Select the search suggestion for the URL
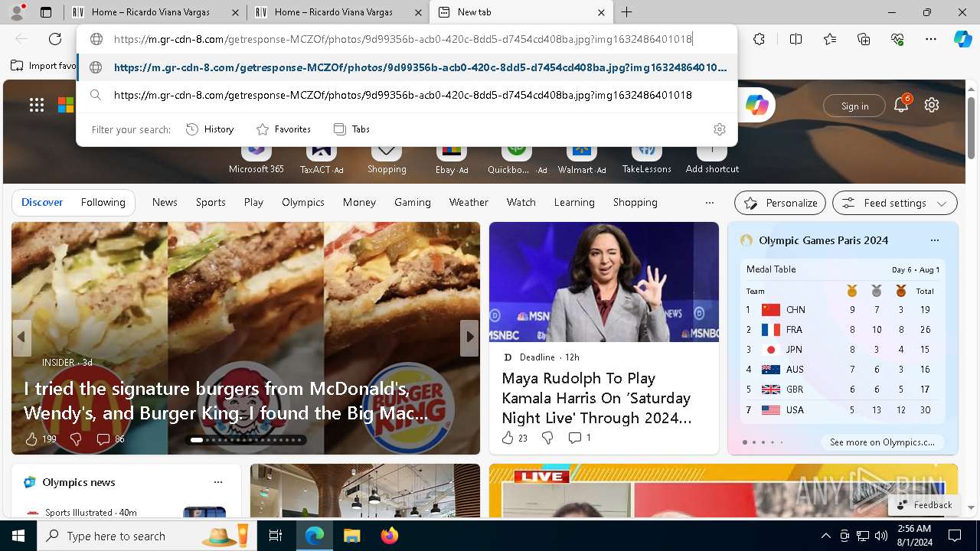Image resolution: width=980 pixels, height=551 pixels. click(x=407, y=95)
